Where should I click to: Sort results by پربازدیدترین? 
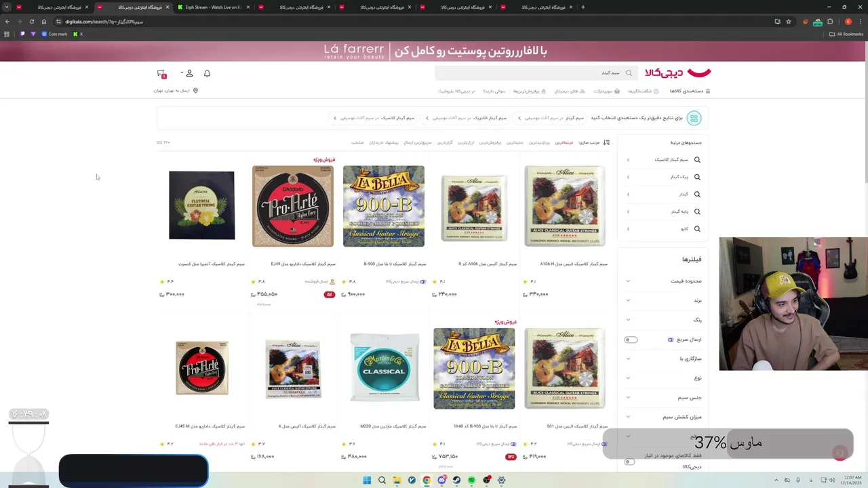point(539,142)
